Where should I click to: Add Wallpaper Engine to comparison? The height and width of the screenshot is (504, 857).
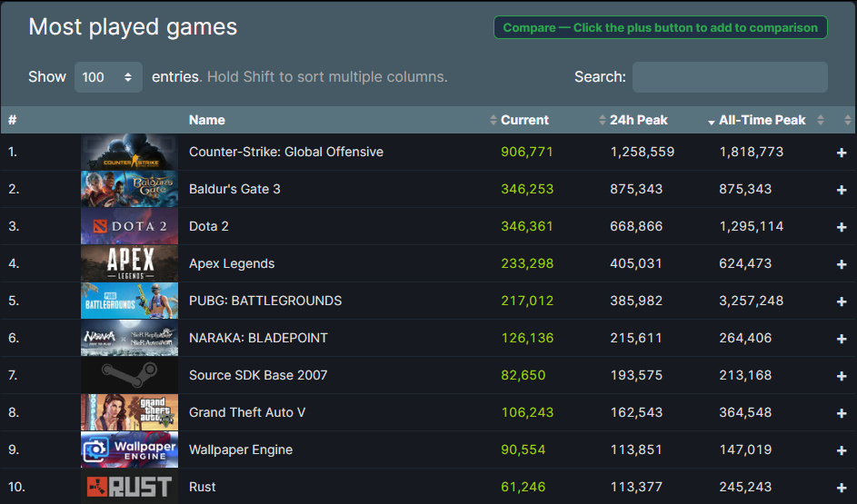pos(842,450)
